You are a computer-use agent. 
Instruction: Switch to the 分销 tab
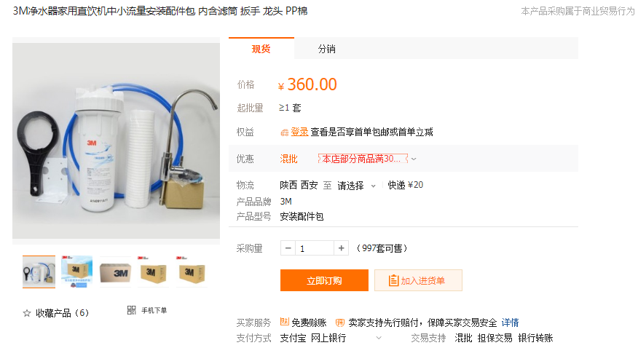click(327, 50)
